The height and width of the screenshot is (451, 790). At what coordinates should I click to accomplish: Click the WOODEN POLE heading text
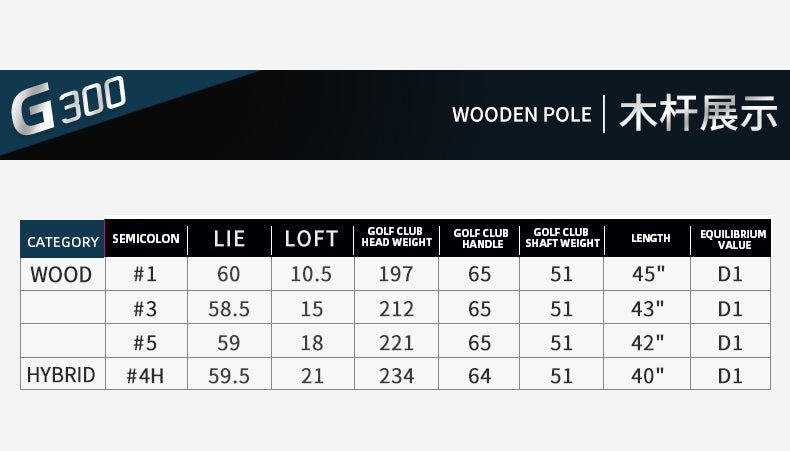(x=521, y=114)
